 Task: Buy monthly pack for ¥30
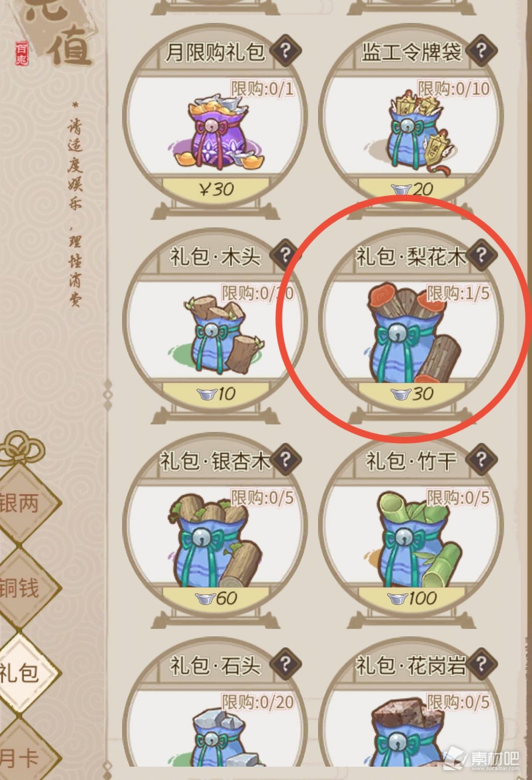pyautogui.click(x=215, y=188)
